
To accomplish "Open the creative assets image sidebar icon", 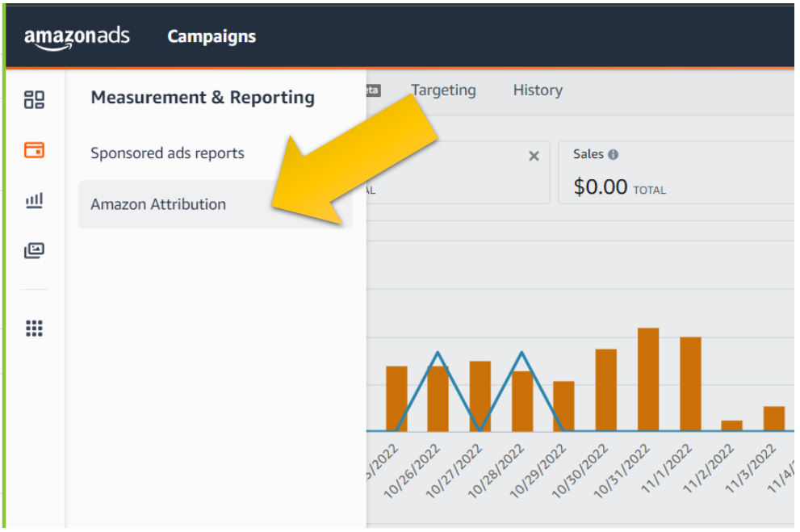I will [34, 250].
